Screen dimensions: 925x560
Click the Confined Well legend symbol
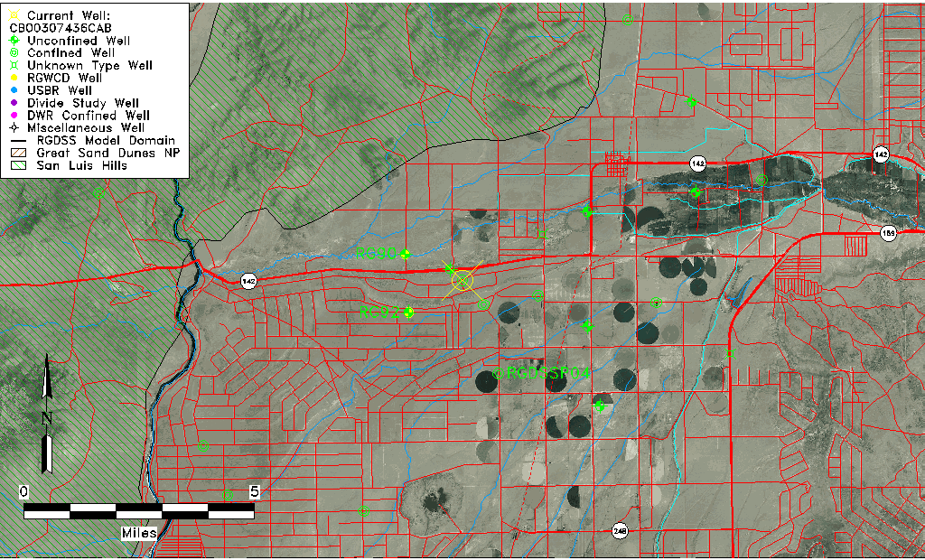point(13,53)
